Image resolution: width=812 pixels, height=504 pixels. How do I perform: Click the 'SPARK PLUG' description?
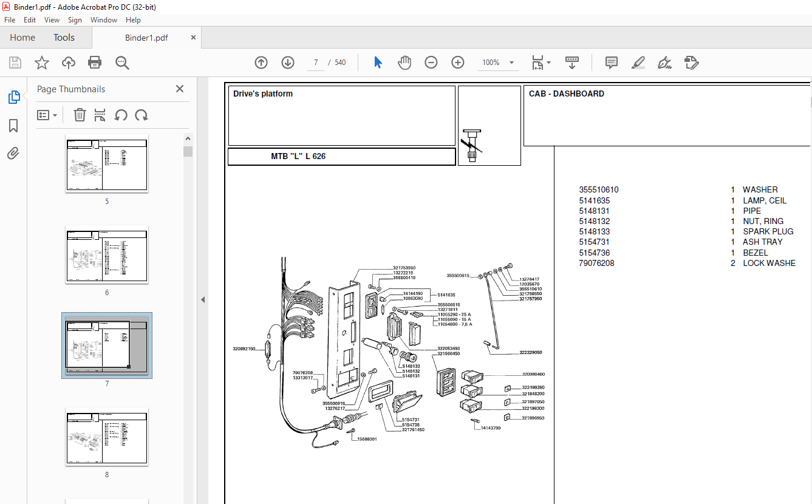(x=768, y=231)
